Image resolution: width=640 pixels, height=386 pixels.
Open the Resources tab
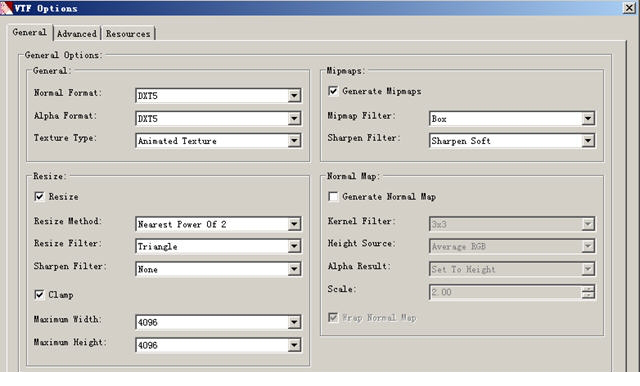click(x=128, y=33)
